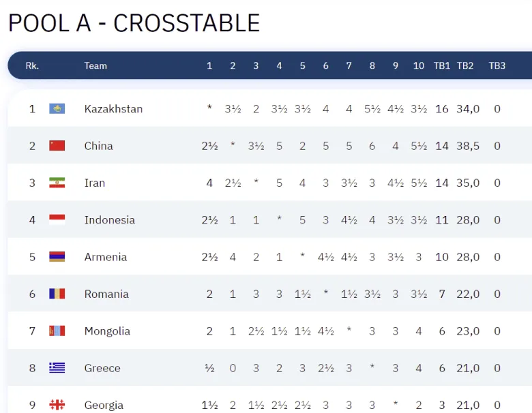Select the Indonesia team name
532x413 pixels.
pos(110,220)
